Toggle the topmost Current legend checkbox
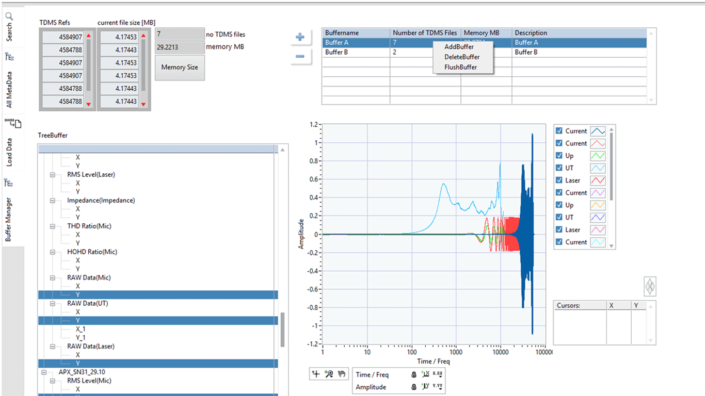Image resolution: width=705 pixels, height=396 pixels. [x=559, y=131]
